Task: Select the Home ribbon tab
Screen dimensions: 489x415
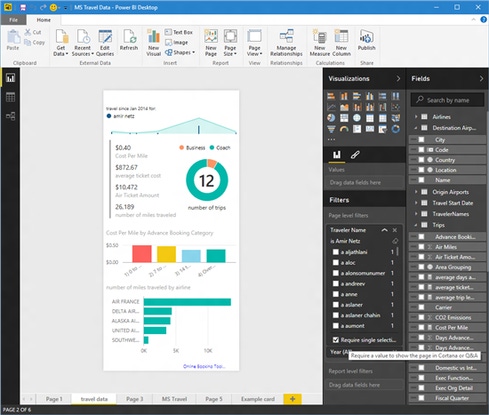Action: [x=44, y=20]
